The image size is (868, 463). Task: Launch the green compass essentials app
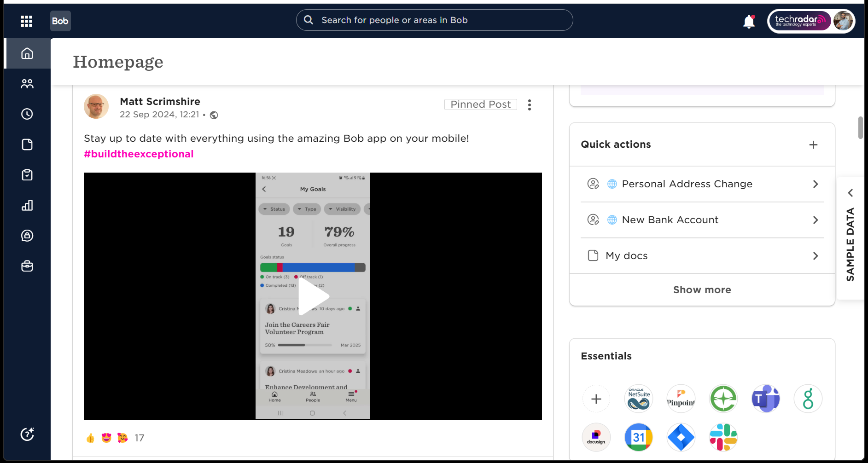tap(723, 399)
